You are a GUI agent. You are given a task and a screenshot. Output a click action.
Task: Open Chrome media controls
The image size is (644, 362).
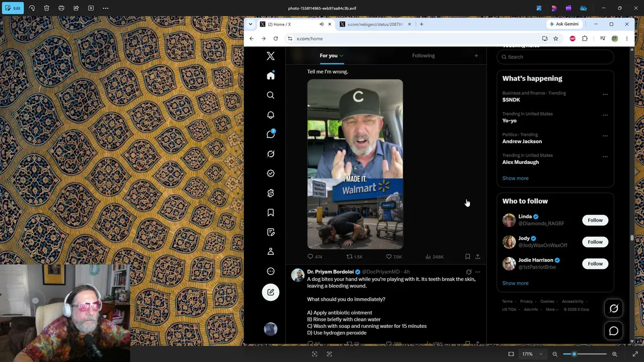pyautogui.click(x=602, y=39)
